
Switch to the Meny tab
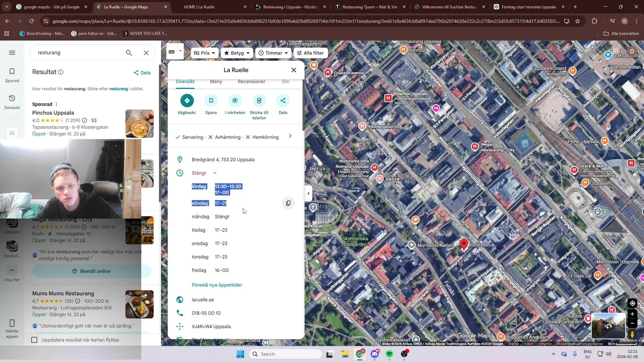(216, 81)
